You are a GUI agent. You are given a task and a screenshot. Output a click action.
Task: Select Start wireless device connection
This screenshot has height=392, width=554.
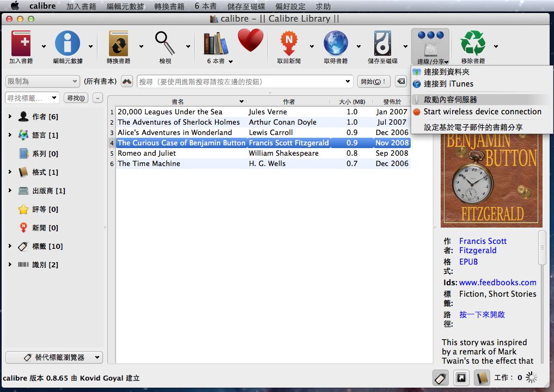[x=482, y=112]
